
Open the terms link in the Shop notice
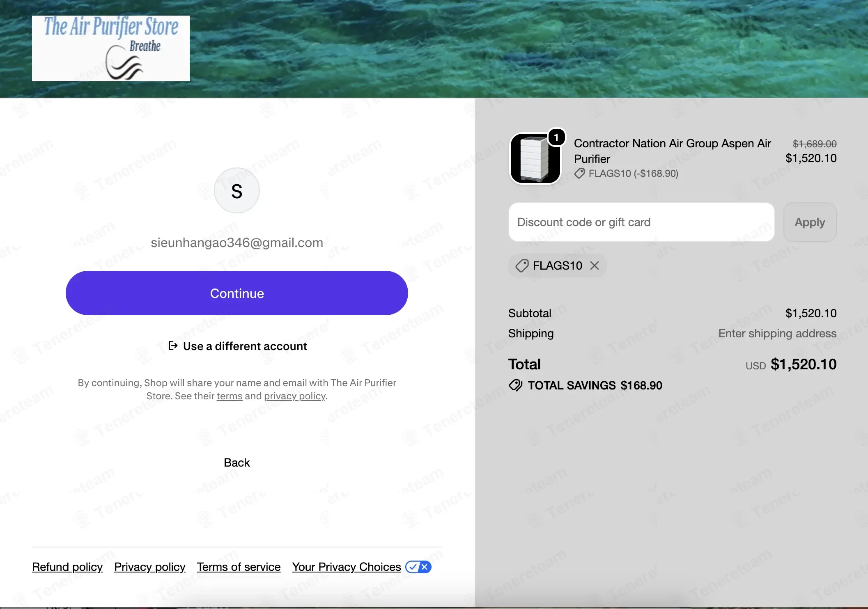point(230,396)
